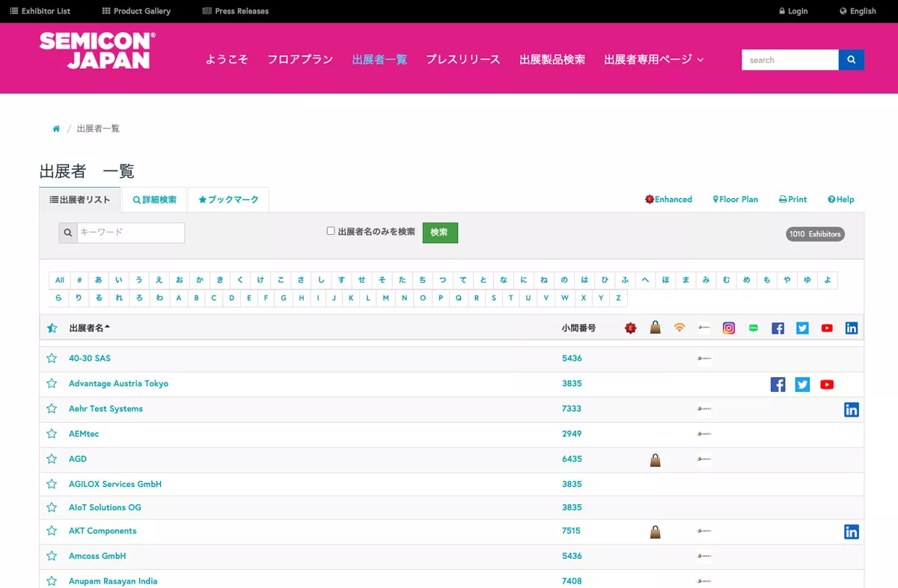Click Instagram icon in table header
Image resolution: width=898 pixels, height=588 pixels.
point(728,328)
